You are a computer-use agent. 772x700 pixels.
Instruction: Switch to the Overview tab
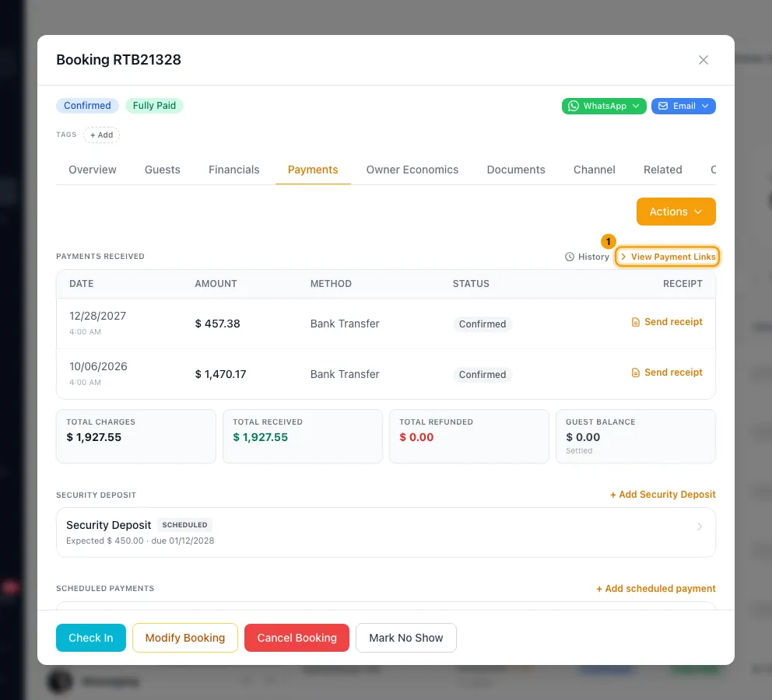[x=93, y=170]
